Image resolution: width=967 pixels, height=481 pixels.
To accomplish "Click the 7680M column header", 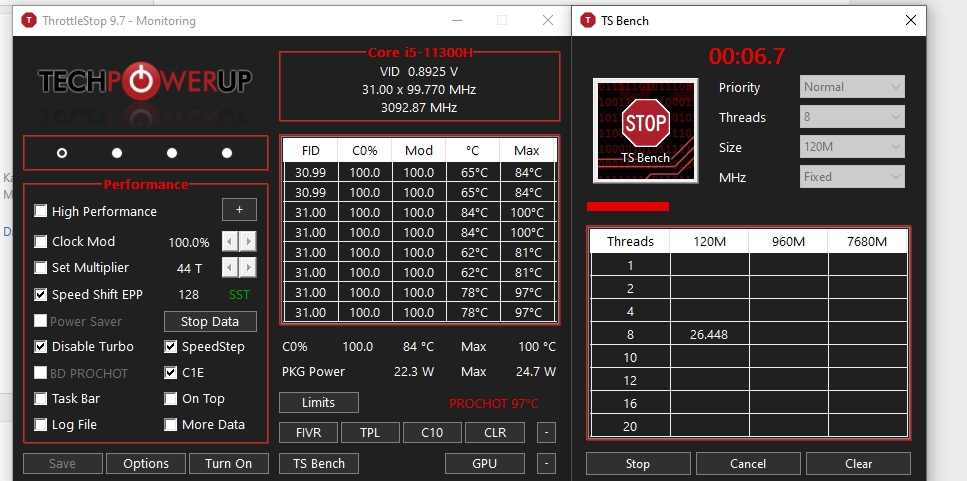I will (867, 241).
